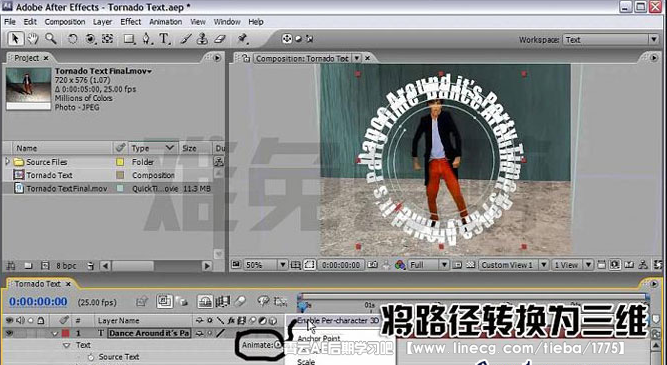Screen dimensions: 667x365
Task: Open the File menu
Action: (x=10, y=22)
